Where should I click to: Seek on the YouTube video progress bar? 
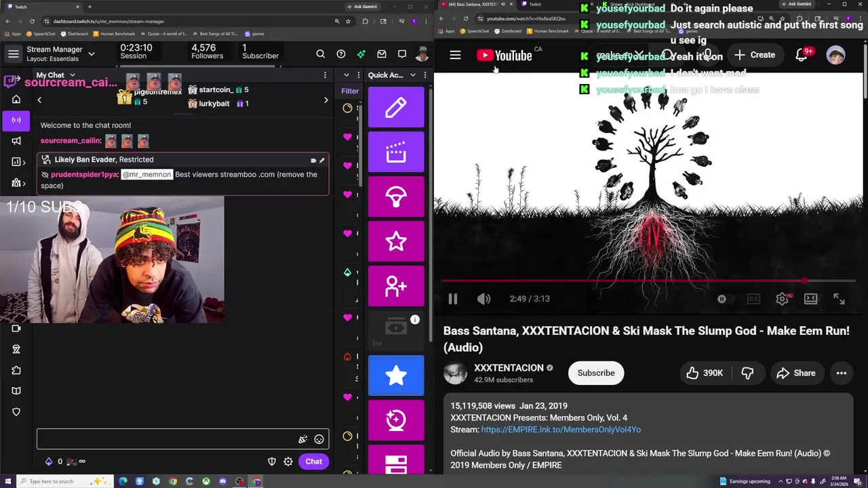(648, 281)
